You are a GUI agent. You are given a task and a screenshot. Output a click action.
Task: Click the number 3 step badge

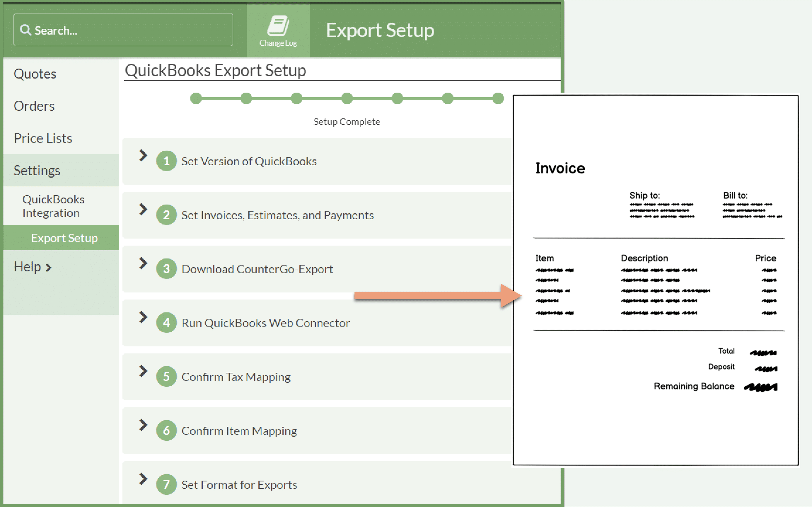pos(167,269)
